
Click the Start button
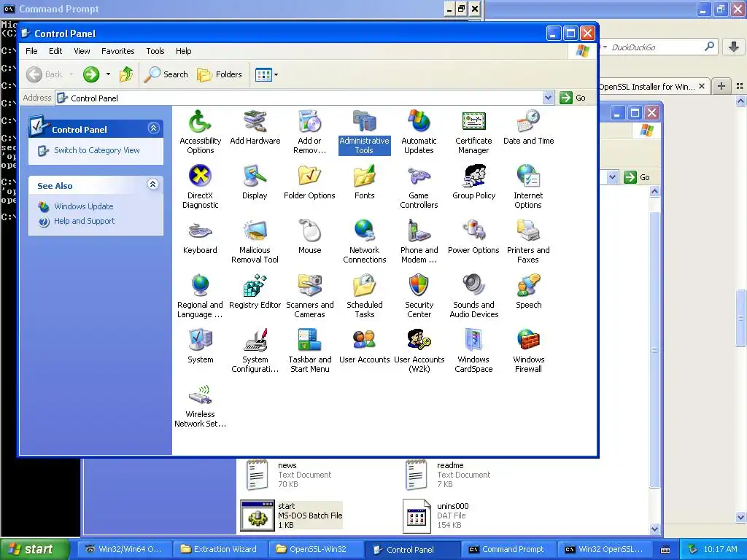pyautogui.click(x=34, y=549)
